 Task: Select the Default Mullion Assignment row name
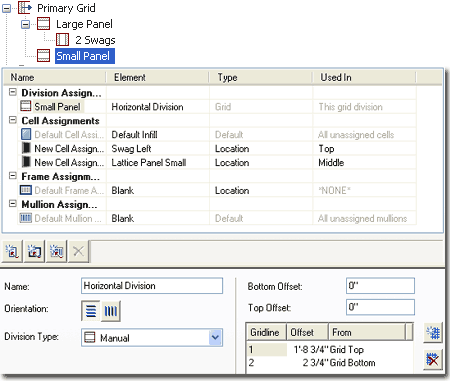coord(68,219)
